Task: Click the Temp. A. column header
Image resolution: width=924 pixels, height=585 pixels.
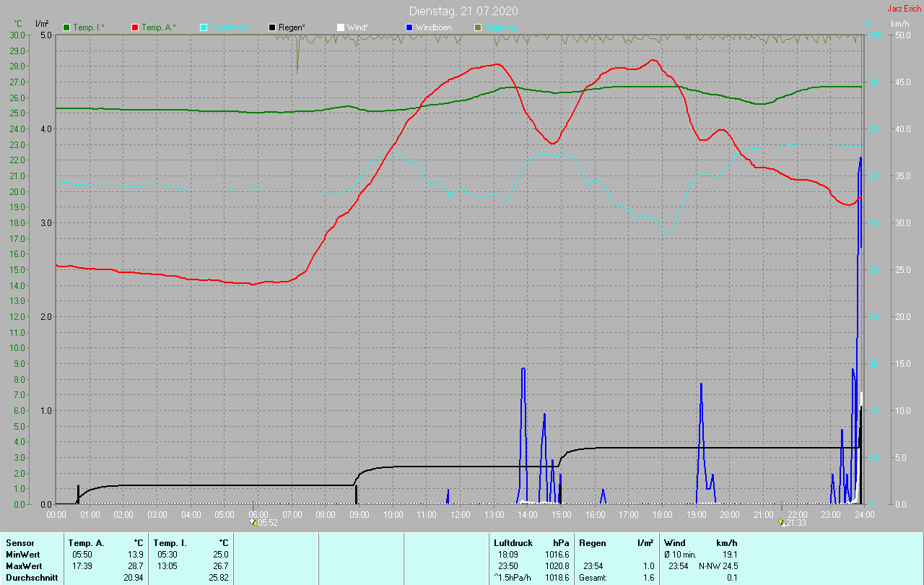Action: point(86,543)
